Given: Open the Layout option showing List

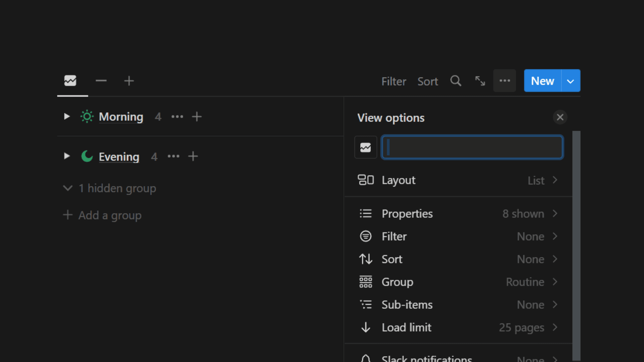Looking at the screenshot, I should pos(458,180).
